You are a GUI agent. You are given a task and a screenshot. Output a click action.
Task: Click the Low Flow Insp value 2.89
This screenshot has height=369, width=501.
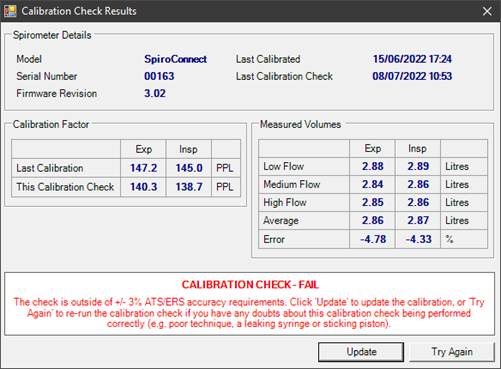tap(418, 166)
